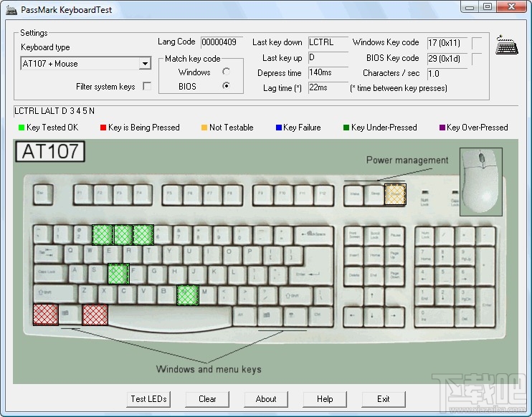The width and height of the screenshot is (532, 417).
Task: Click the orange Not Testable swatch
Action: (204, 128)
